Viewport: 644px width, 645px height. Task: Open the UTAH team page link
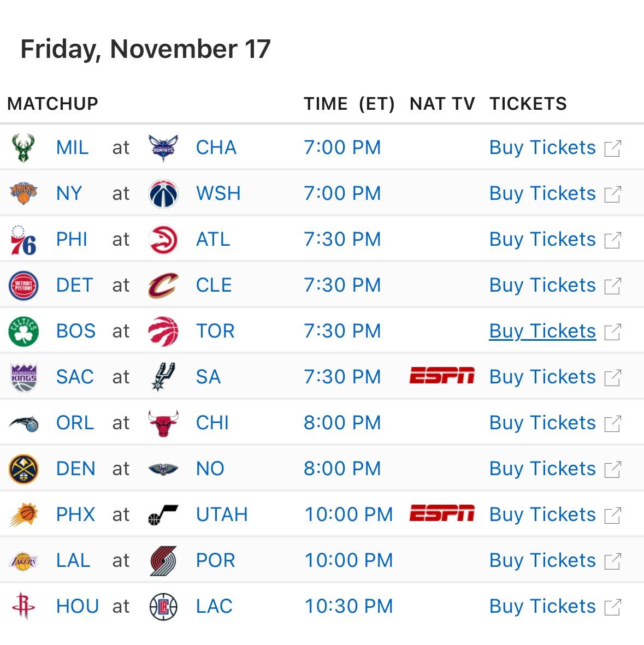click(221, 515)
